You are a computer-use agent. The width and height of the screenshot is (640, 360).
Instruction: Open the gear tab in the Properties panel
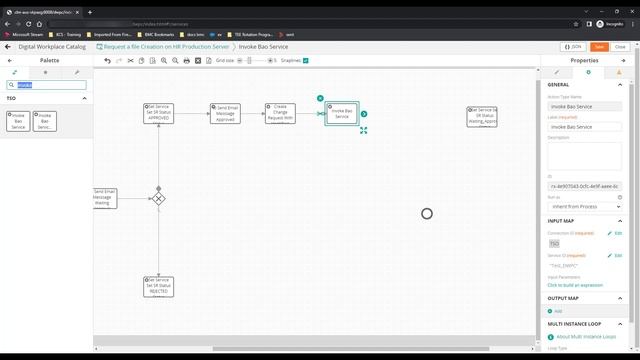pos(588,72)
